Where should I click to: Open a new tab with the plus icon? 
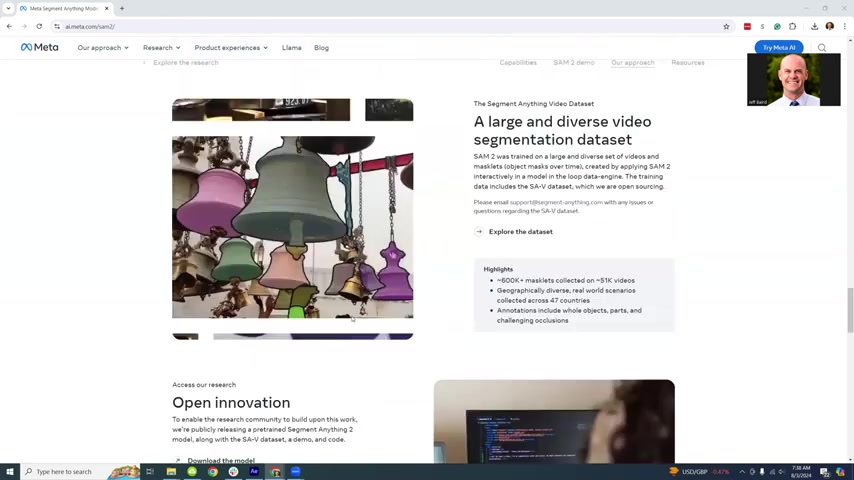(122, 9)
